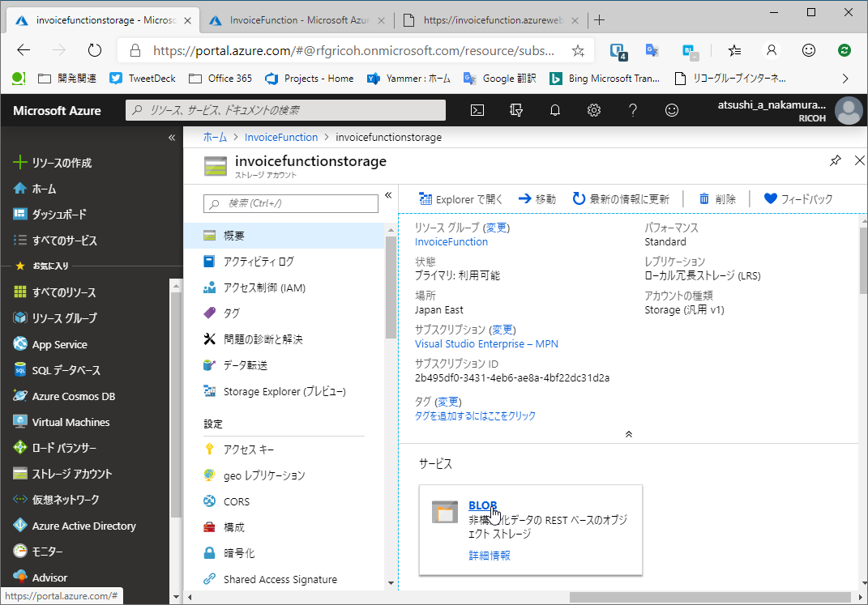Switch to InvoiceFunction browser tab
Screen dimensions: 868x605
coord(297,20)
